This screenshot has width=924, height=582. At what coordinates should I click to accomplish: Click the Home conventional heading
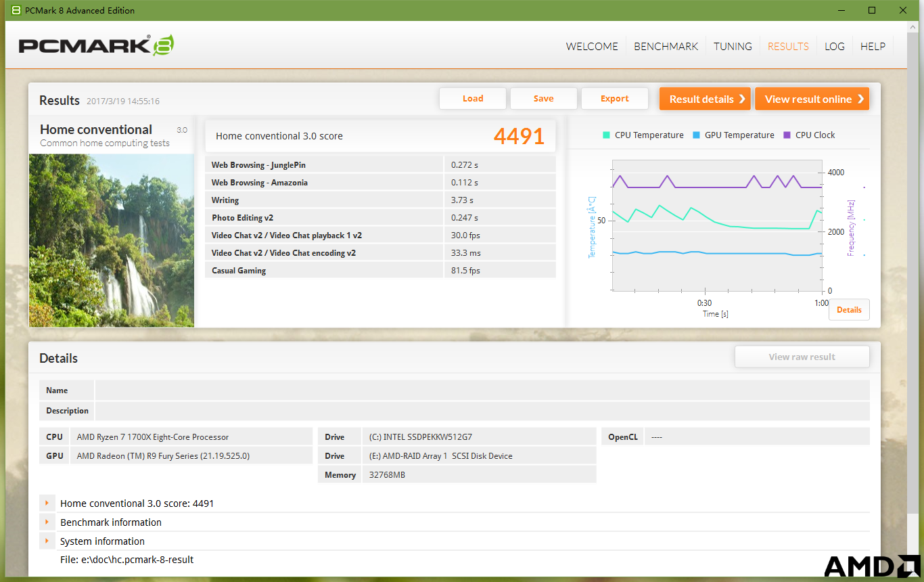(96, 129)
